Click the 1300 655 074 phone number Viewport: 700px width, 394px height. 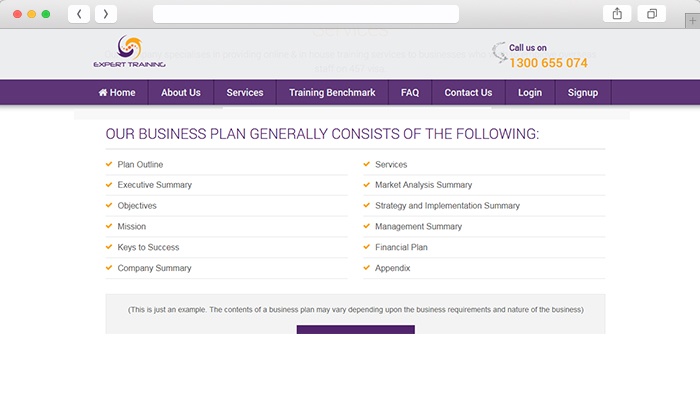[x=548, y=63]
